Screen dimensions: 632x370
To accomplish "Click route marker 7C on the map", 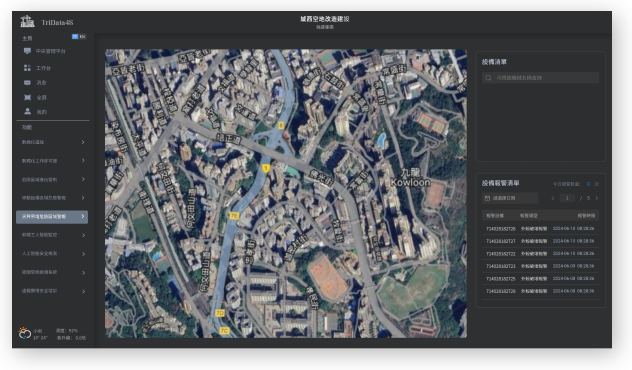I will click(225, 331).
